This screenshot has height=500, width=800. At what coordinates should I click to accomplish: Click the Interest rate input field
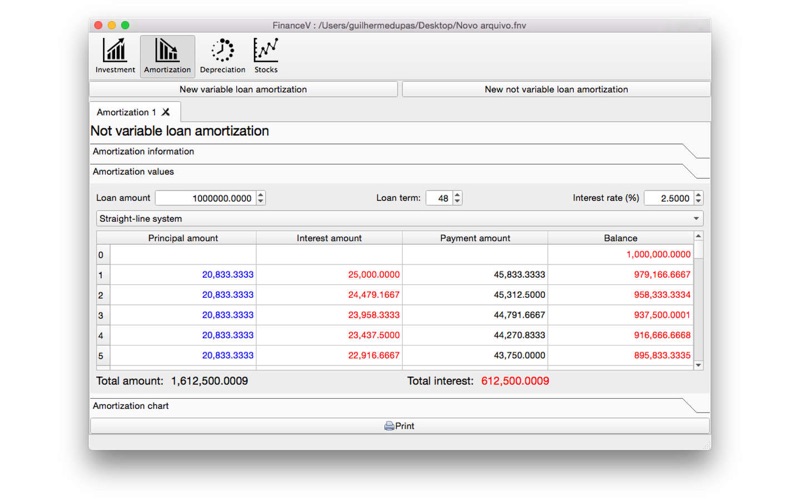coord(669,198)
